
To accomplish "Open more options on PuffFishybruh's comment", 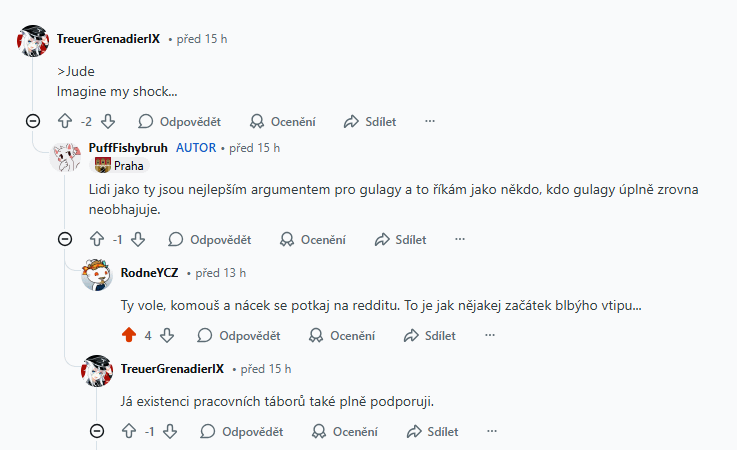I will (460, 239).
